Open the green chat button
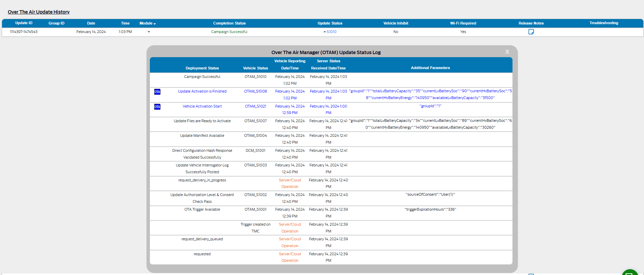 (x=630, y=273)
